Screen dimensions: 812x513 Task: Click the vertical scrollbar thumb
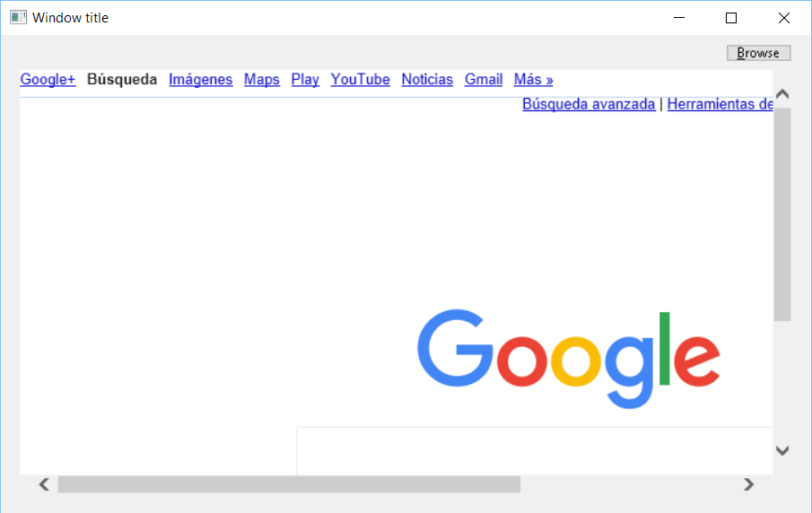(782, 214)
